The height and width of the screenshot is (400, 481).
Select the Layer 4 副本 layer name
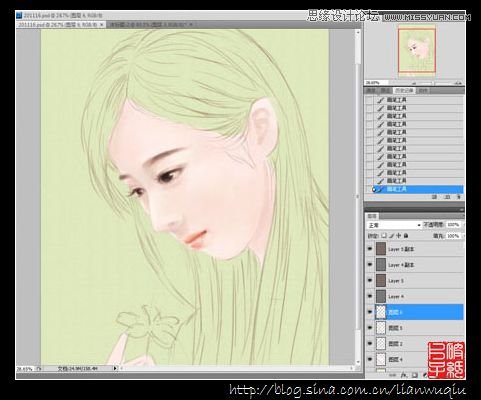click(401, 265)
